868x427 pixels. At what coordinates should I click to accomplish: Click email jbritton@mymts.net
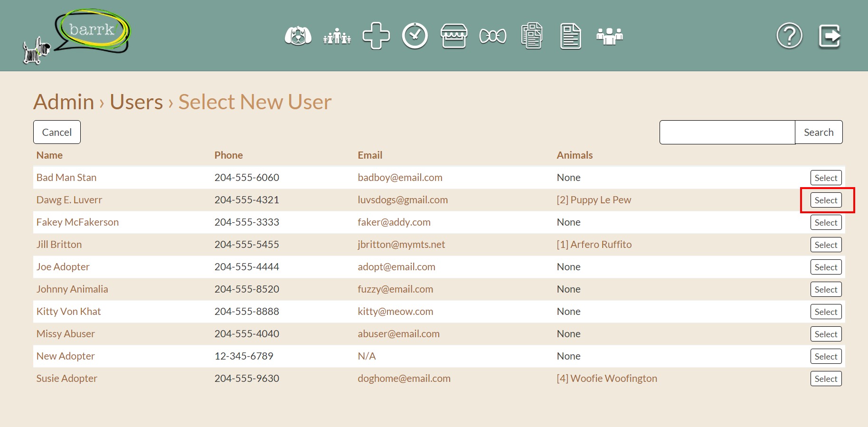[x=401, y=245]
